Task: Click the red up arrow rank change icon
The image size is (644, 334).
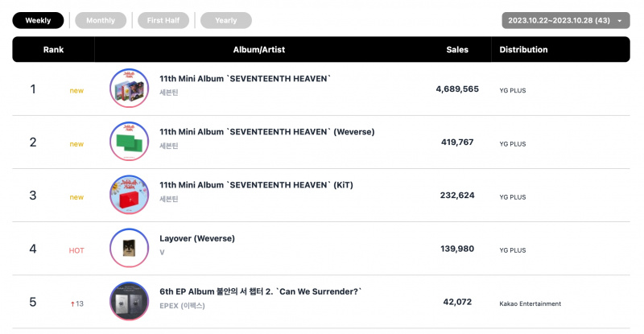Action: [x=72, y=304]
